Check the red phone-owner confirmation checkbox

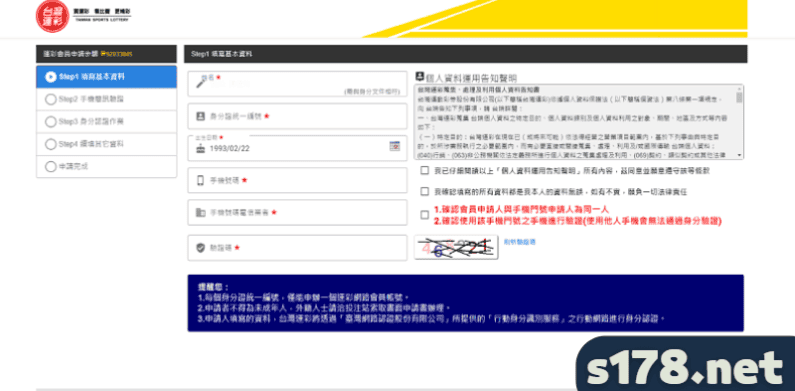click(424, 215)
